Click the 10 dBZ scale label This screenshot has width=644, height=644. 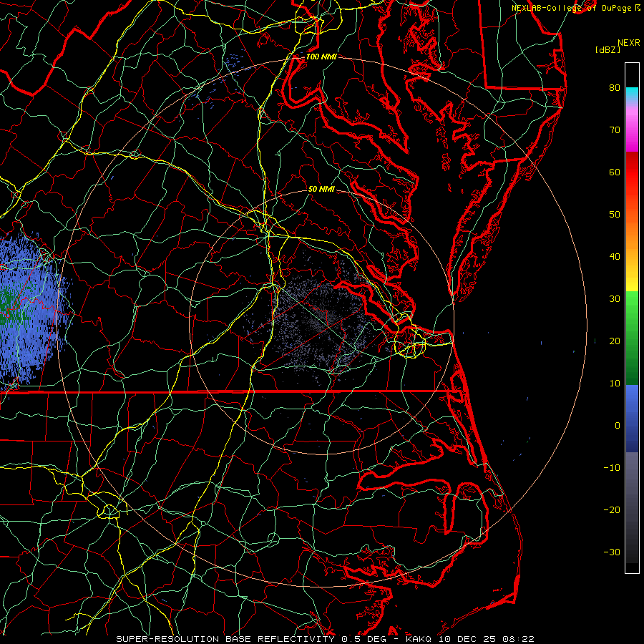tap(615, 384)
